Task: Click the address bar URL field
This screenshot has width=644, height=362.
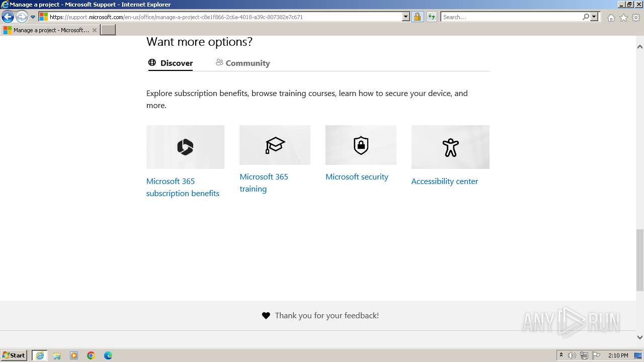Action: pyautogui.click(x=225, y=17)
